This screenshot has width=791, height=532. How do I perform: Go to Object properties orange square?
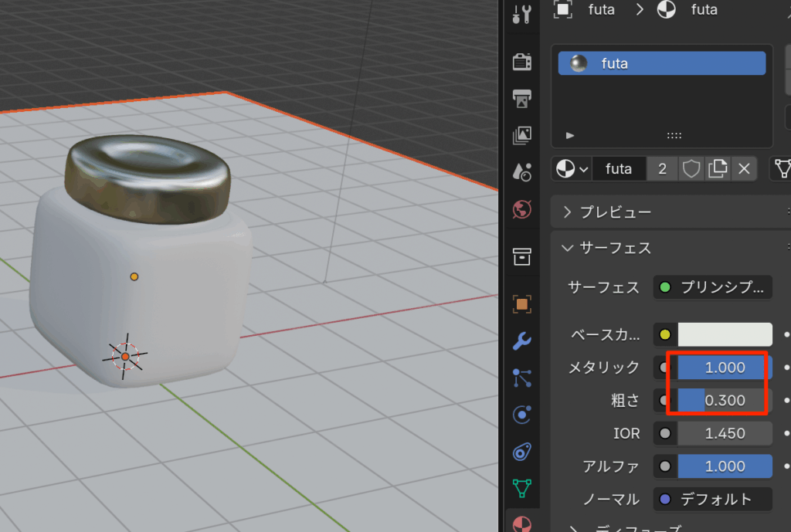coord(522,304)
